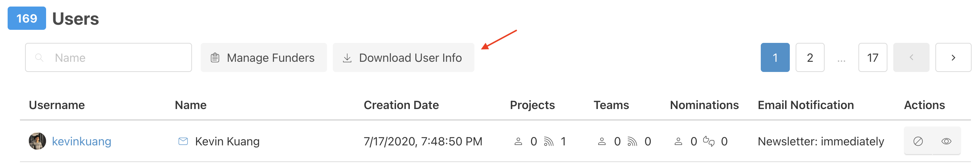Click into the Name search field

coord(109,57)
